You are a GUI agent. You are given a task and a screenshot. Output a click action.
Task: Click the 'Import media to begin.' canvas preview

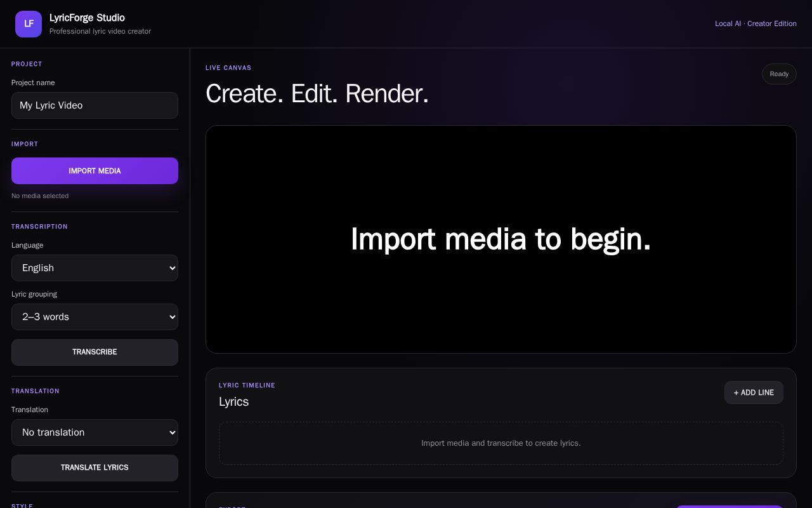click(501, 239)
